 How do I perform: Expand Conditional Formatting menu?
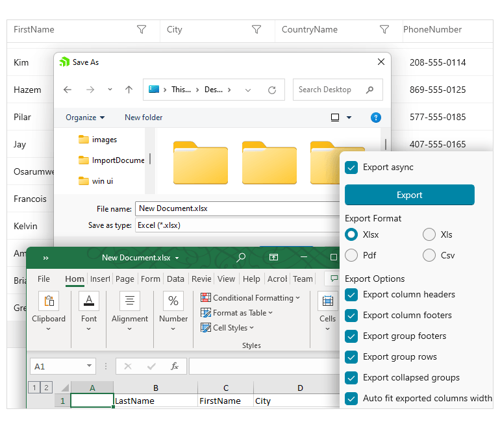click(x=298, y=297)
